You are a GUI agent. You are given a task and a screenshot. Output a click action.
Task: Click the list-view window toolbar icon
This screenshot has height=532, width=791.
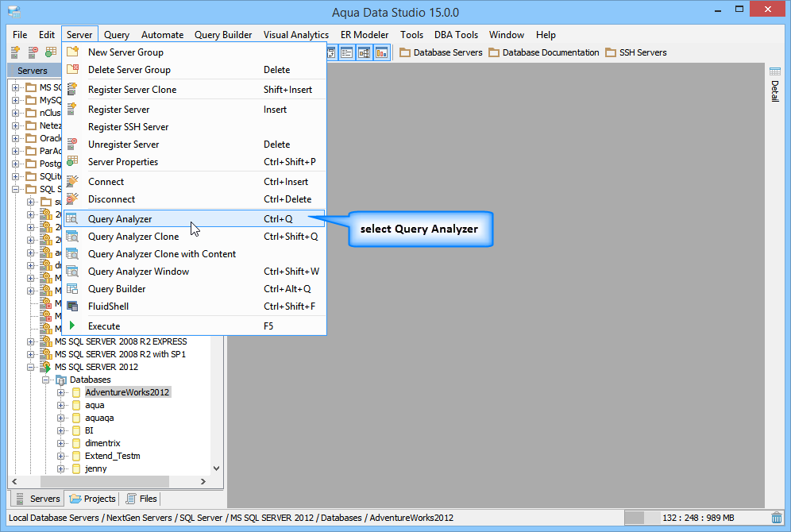(x=346, y=52)
